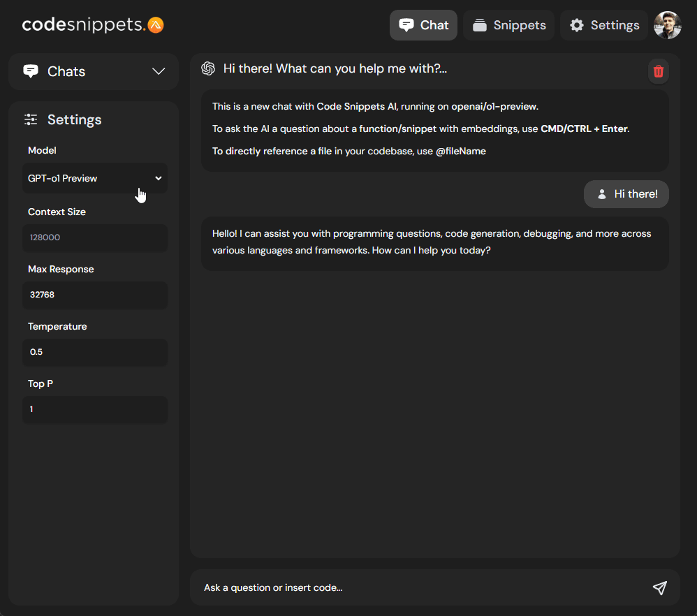Send the message with the paper plane icon
Image resolution: width=697 pixels, height=616 pixels.
(x=660, y=587)
